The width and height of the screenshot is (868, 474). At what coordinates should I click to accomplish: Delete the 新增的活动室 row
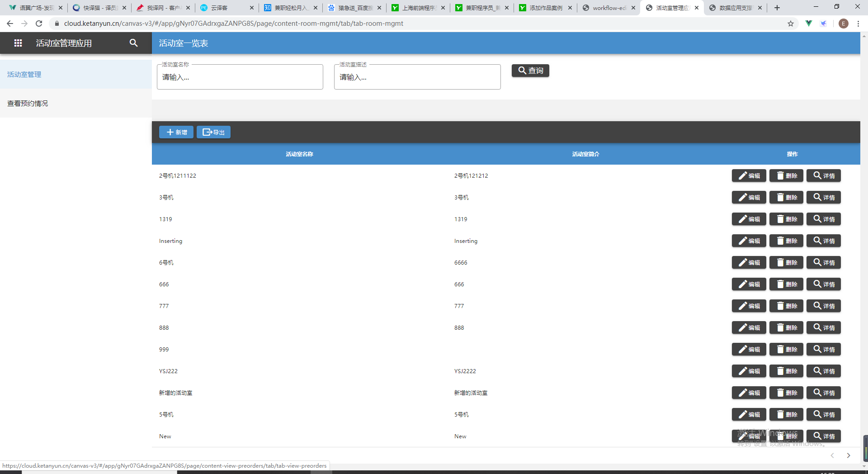tap(787, 393)
